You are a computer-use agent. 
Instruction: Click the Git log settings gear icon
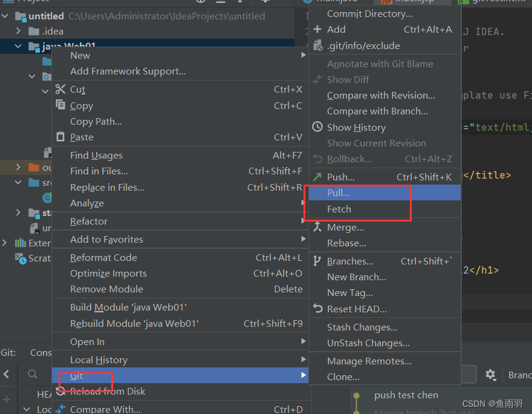click(490, 375)
